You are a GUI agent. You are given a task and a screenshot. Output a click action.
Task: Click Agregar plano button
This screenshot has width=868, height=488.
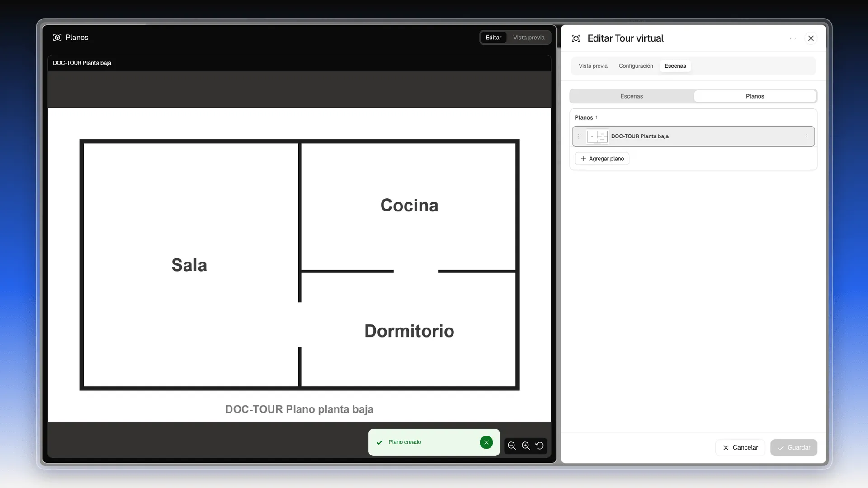pyautogui.click(x=602, y=159)
